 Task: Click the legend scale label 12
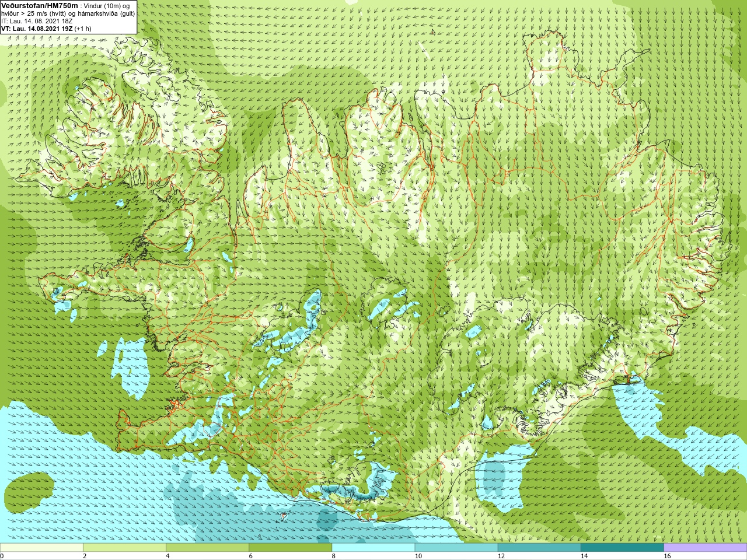(x=501, y=556)
